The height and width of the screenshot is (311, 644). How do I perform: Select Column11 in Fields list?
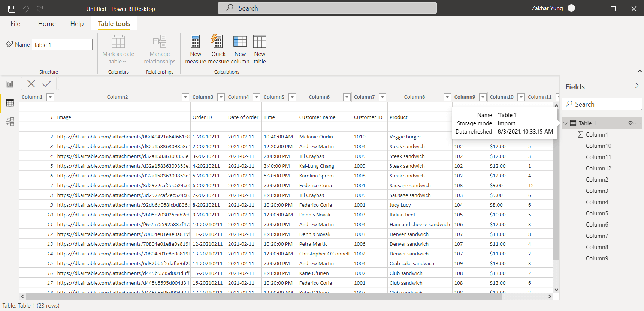tap(598, 157)
